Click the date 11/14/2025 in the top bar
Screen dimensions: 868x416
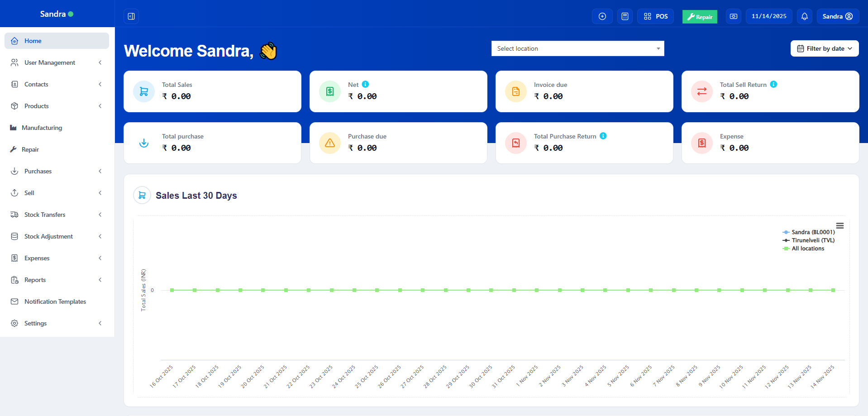(x=768, y=16)
